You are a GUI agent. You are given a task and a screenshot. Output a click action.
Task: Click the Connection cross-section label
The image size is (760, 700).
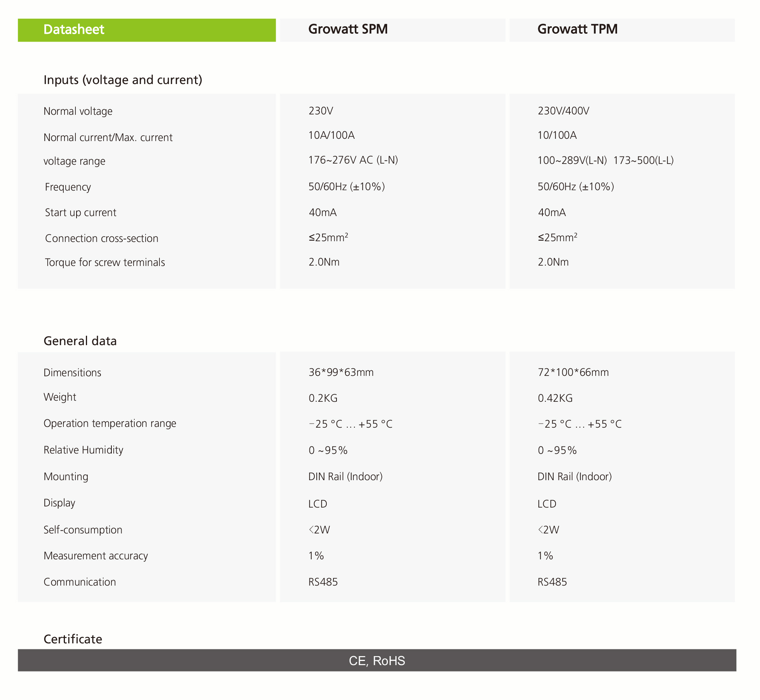(x=102, y=238)
